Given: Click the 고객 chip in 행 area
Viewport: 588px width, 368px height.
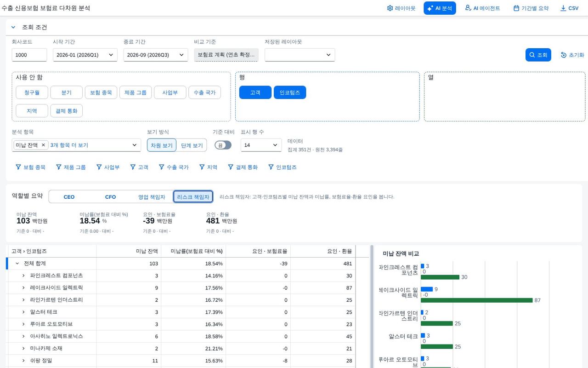Looking at the screenshot, I should tap(255, 92).
